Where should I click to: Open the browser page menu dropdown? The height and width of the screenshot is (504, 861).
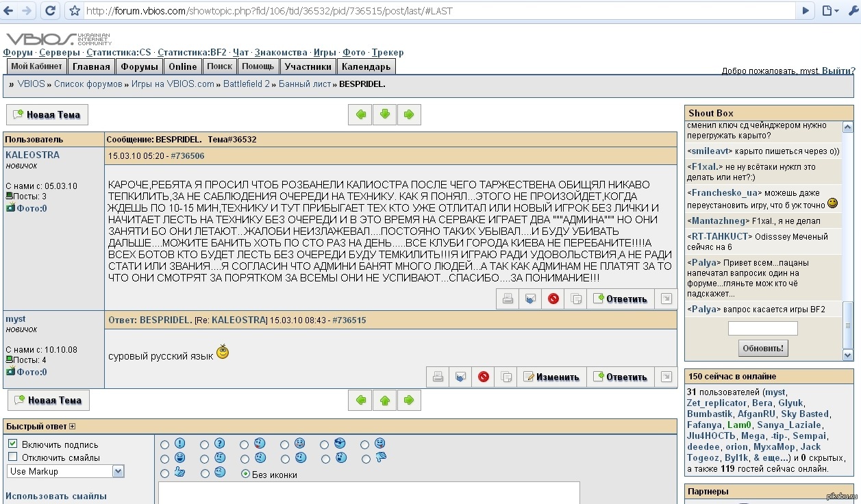click(x=831, y=10)
